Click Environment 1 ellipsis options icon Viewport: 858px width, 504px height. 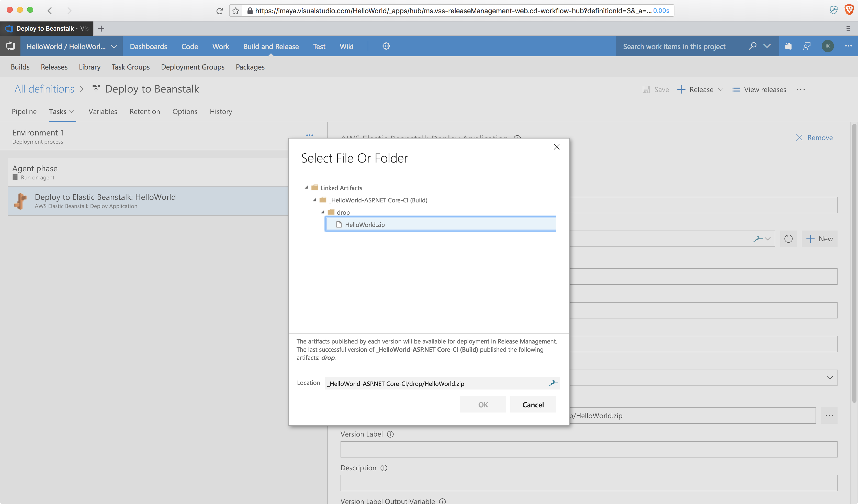tap(309, 135)
